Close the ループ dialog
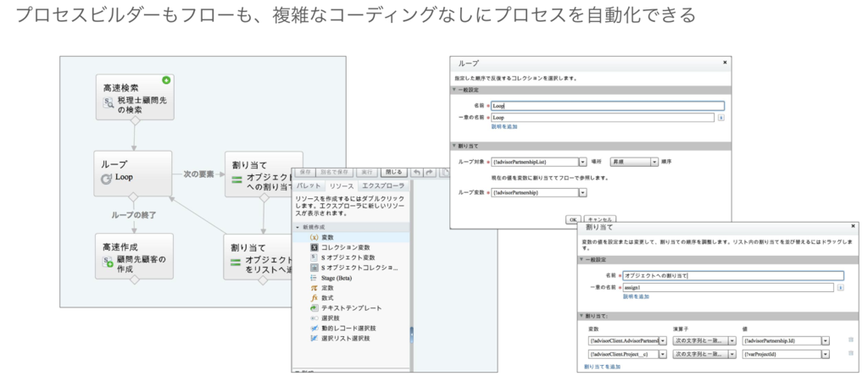The image size is (868, 387). 725,63
